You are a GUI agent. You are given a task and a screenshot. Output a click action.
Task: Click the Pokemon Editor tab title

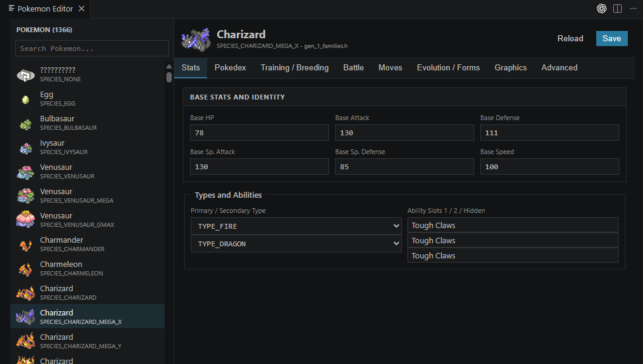point(45,8)
